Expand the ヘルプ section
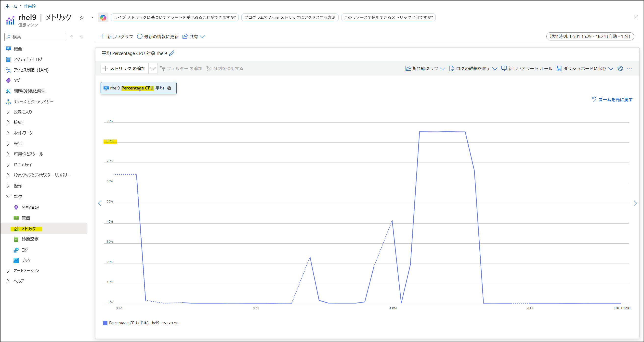The image size is (644, 342). pyautogui.click(x=8, y=281)
